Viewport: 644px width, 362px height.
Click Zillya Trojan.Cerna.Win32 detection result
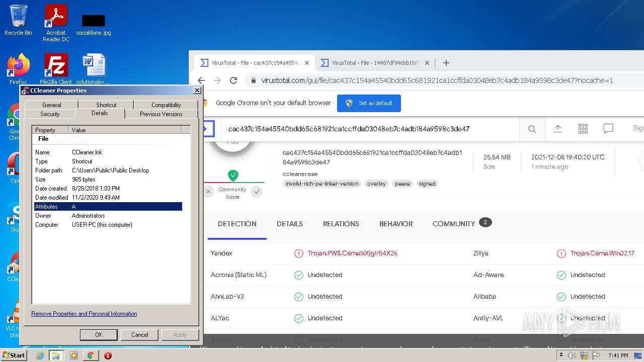[602, 253]
